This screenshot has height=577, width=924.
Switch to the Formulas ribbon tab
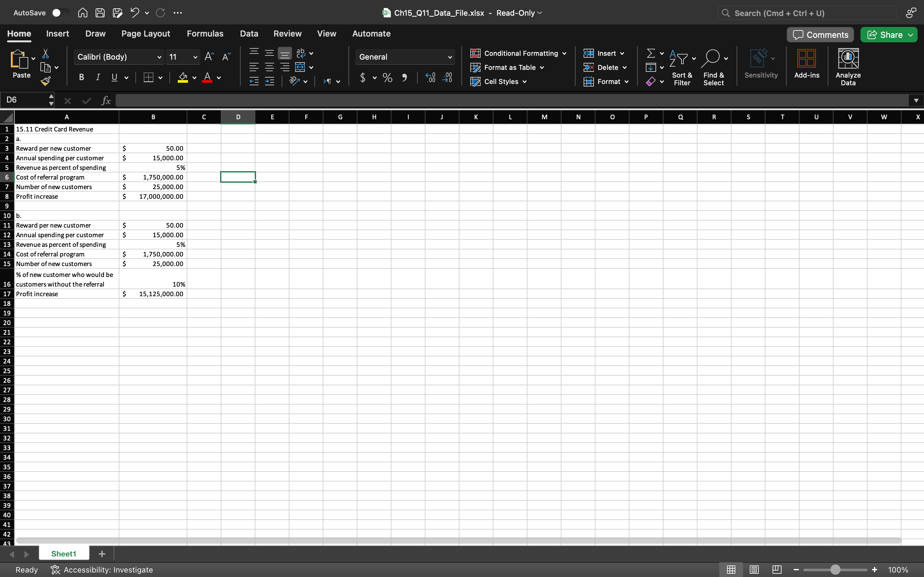point(205,34)
